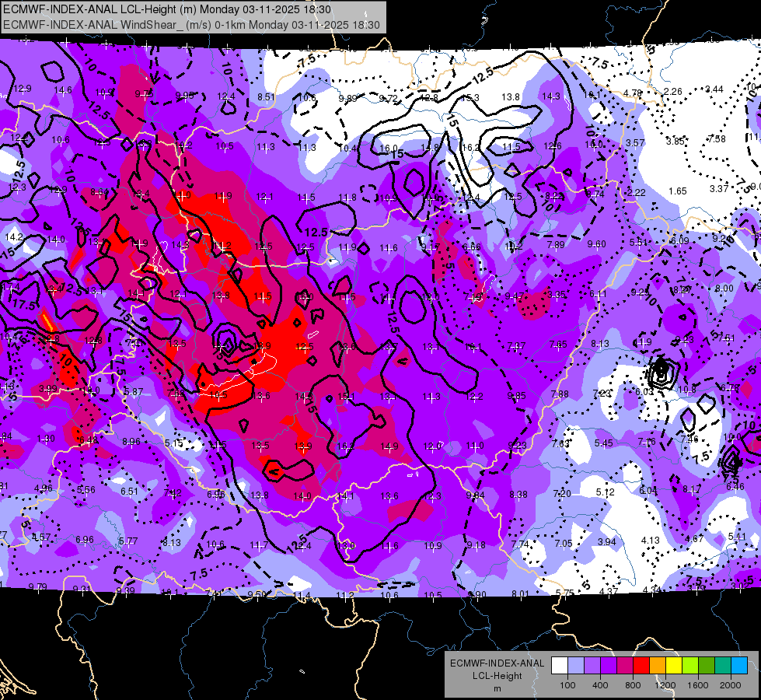Screen dimensions: 761x700
Task: Click the teal legend swatch
Action: [723, 666]
